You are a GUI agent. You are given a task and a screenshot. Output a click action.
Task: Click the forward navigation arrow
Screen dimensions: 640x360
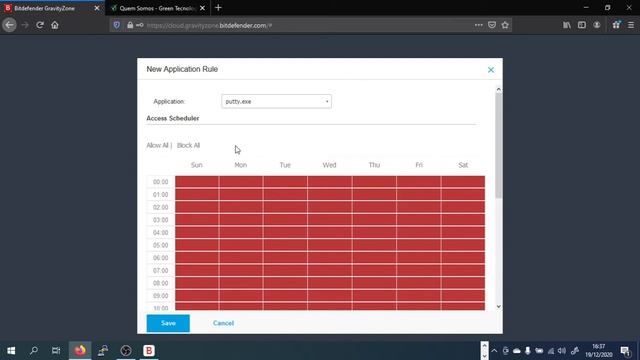coord(25,25)
